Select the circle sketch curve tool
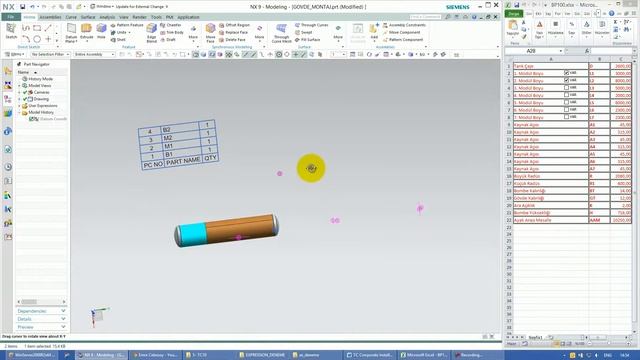 pos(37,39)
